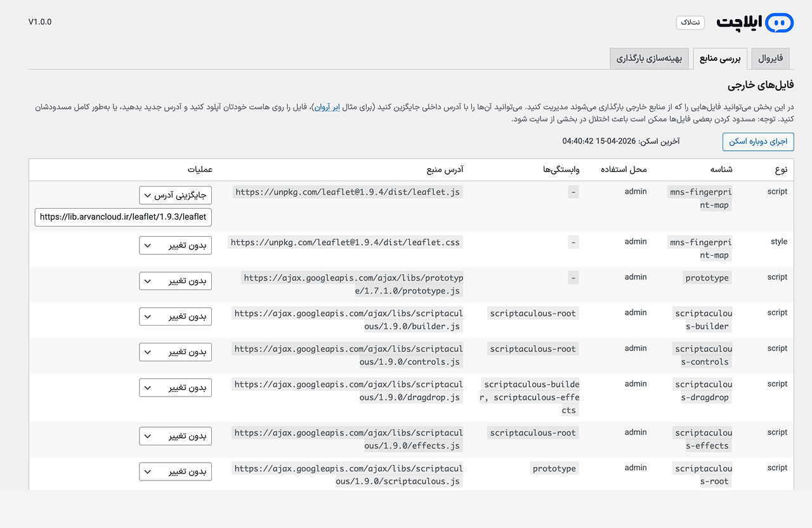Image resolution: width=812 pixels, height=528 pixels.
Task: Open the بهینه‌سازی بارگذاری tab
Action: coord(649,59)
